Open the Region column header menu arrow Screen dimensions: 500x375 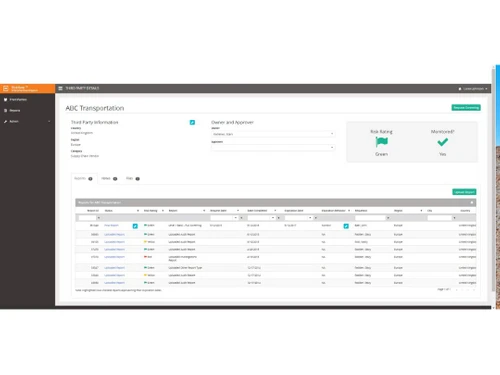click(421, 211)
